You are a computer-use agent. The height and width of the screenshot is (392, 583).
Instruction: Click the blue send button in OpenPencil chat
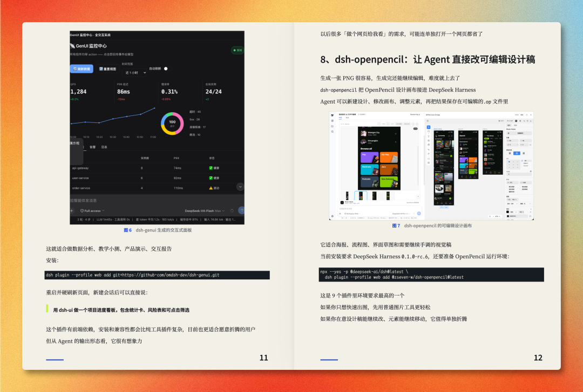coord(419,214)
